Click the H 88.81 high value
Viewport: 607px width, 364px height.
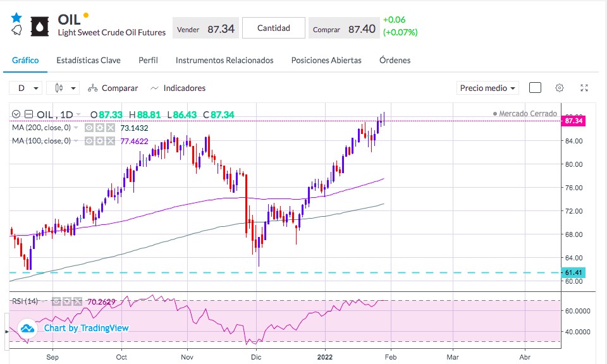click(144, 115)
